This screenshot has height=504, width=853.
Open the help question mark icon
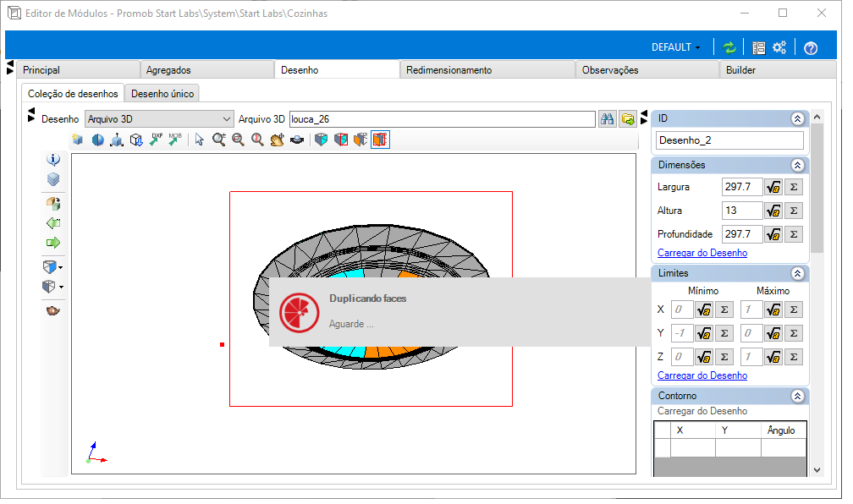[x=811, y=48]
